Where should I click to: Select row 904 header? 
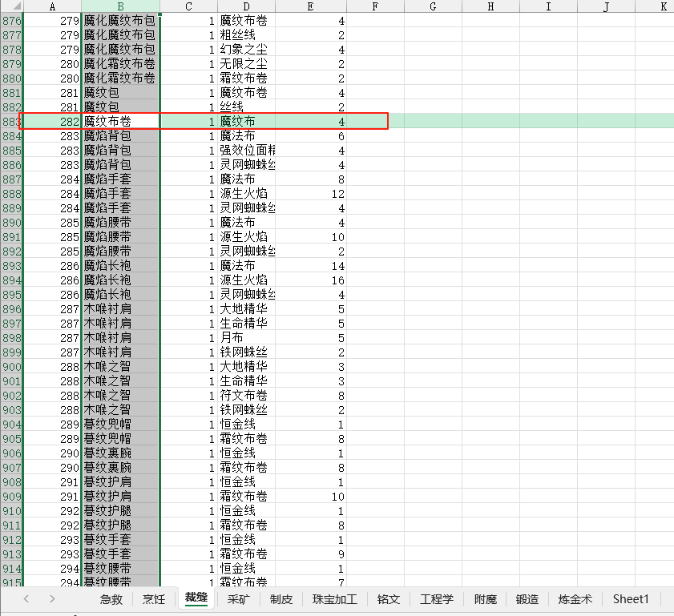(11, 425)
